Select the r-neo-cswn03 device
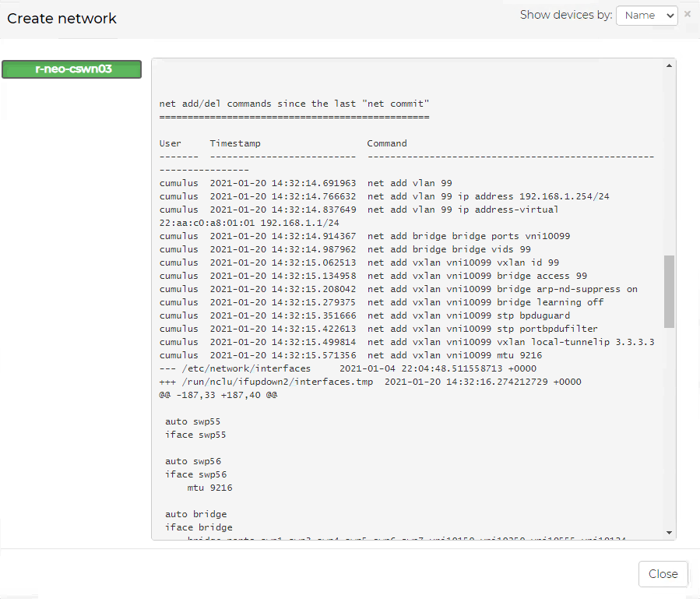Image resolution: width=700 pixels, height=599 pixels. click(x=72, y=69)
